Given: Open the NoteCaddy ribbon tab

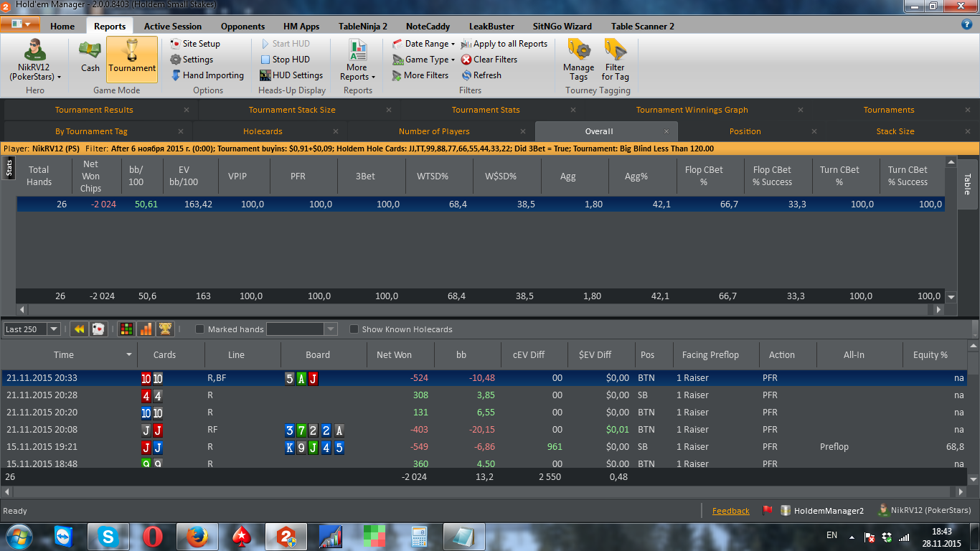Looking at the screenshot, I should point(428,27).
